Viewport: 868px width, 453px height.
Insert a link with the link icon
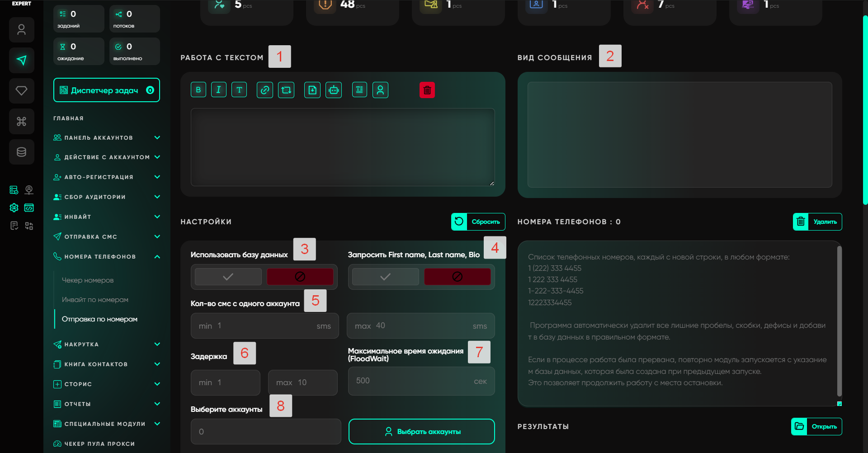(265, 90)
